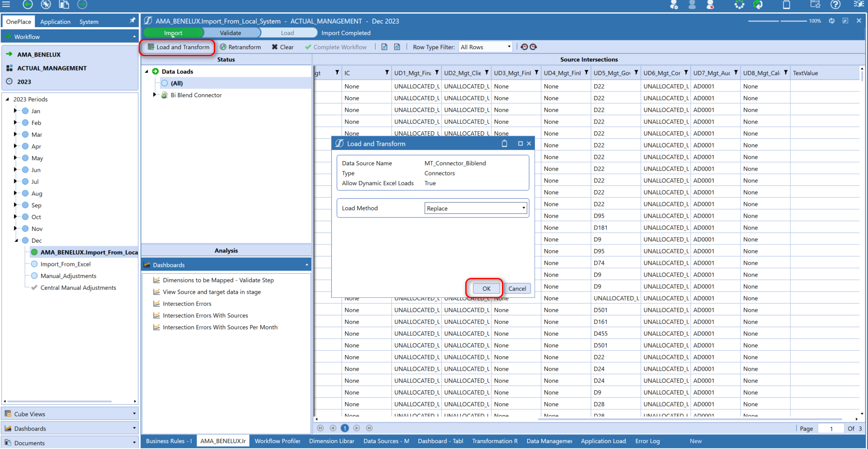
Task: Expand the Oct period in the tree
Action: [15, 217]
